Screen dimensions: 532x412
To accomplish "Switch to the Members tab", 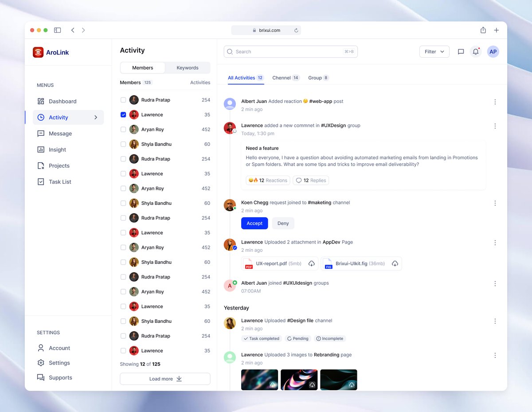I will [x=143, y=68].
